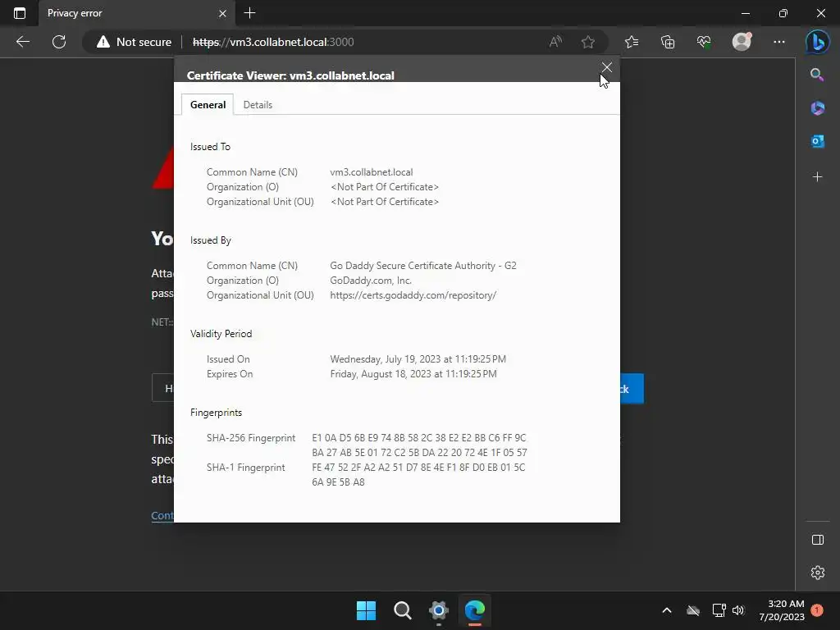Open Settings and more ellipsis menu

pyautogui.click(x=779, y=42)
